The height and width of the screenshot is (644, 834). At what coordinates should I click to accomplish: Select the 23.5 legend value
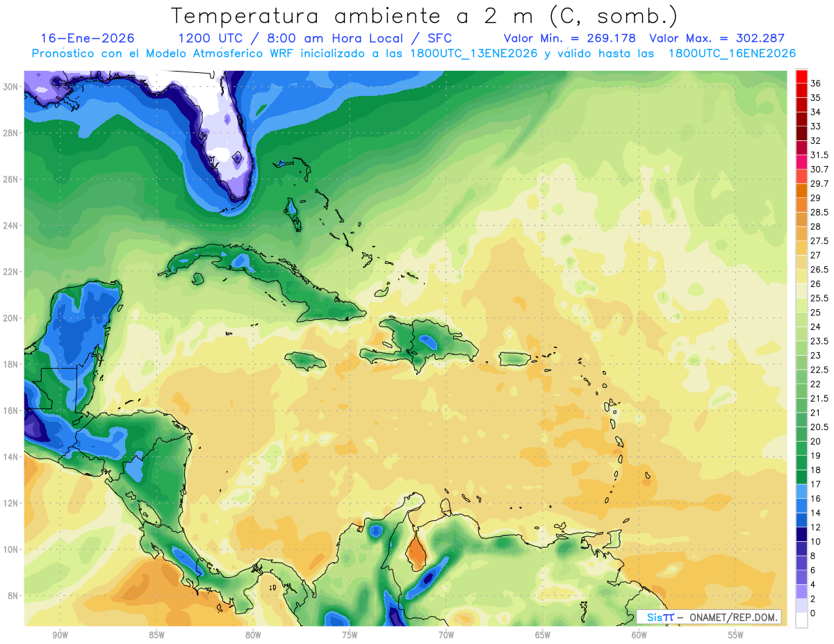point(819,341)
